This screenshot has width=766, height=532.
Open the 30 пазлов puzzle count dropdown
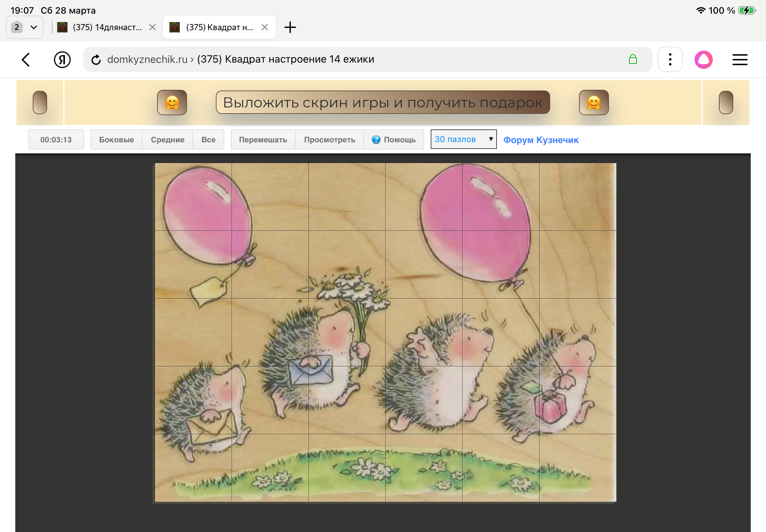point(463,139)
